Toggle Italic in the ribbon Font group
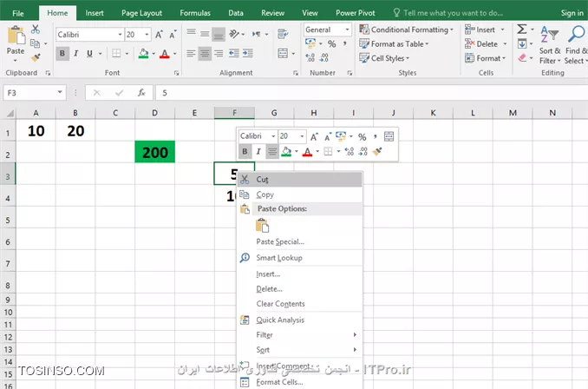588x389 pixels. 76,53
